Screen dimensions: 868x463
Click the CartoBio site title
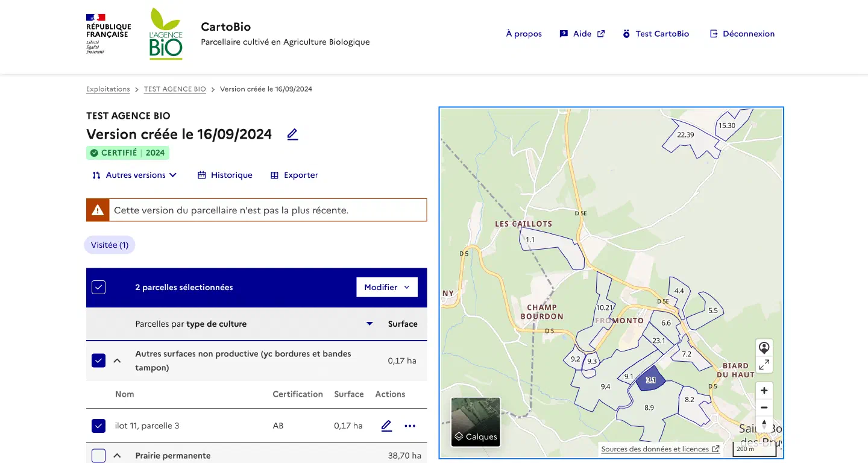coord(226,27)
